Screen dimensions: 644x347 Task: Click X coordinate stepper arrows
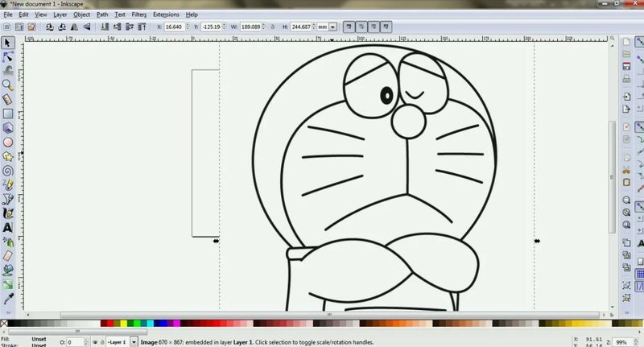point(188,27)
